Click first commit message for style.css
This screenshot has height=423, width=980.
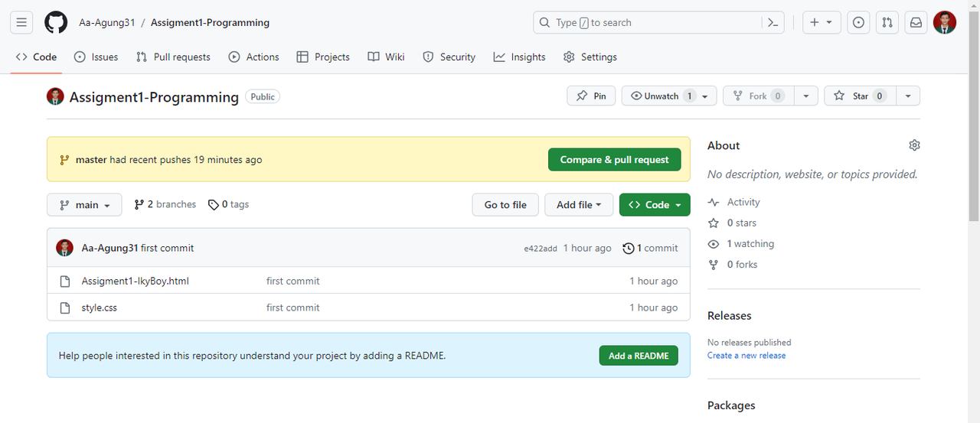(x=293, y=307)
